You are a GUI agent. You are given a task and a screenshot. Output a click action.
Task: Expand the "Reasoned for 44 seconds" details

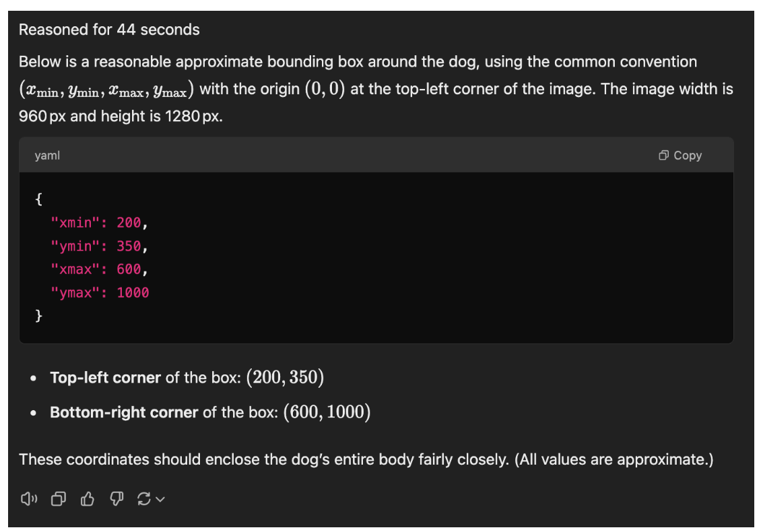(x=109, y=30)
